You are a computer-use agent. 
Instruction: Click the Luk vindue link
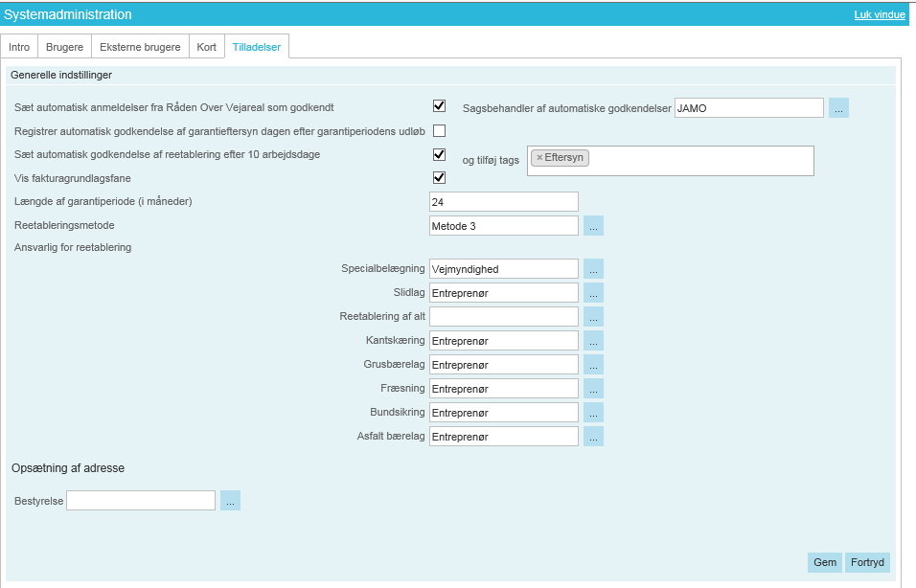(879, 15)
